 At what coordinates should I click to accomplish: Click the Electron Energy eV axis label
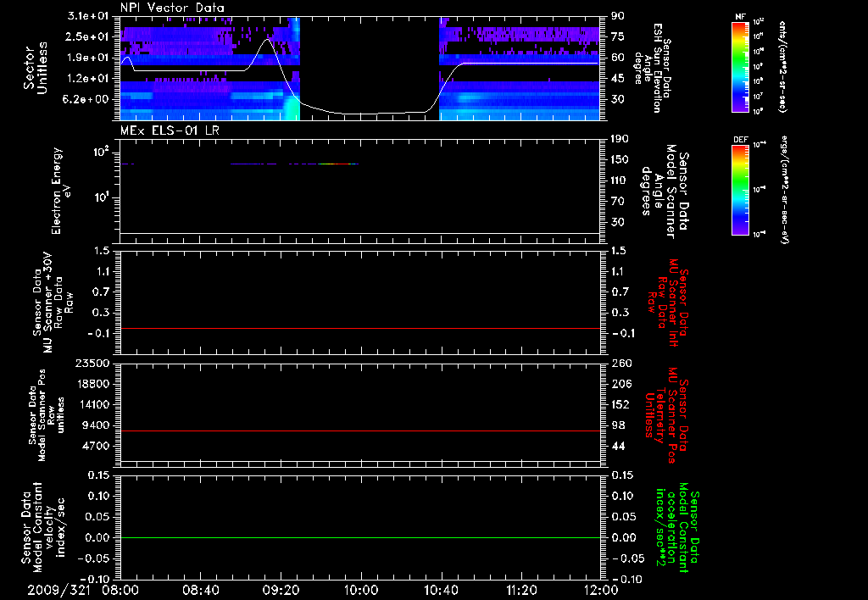61,191
